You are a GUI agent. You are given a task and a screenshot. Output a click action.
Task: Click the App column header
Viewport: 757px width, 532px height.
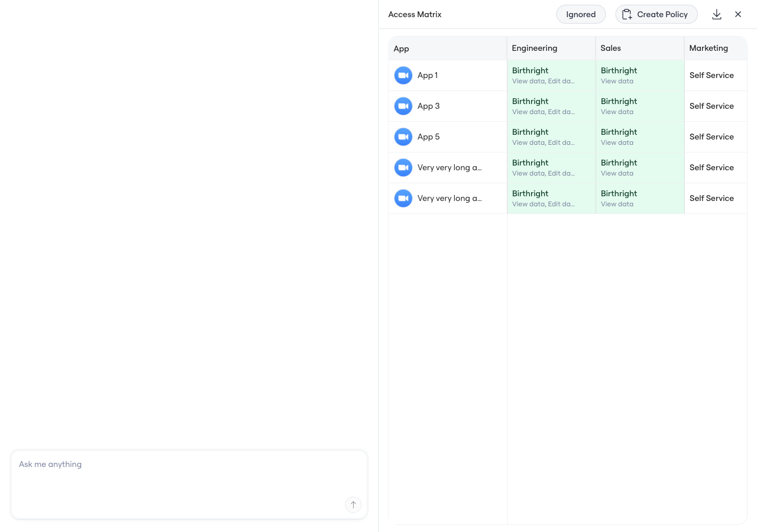pos(448,48)
